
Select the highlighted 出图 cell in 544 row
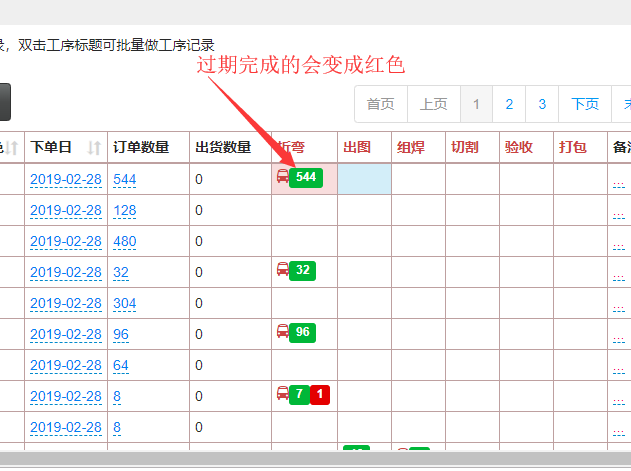(x=364, y=179)
